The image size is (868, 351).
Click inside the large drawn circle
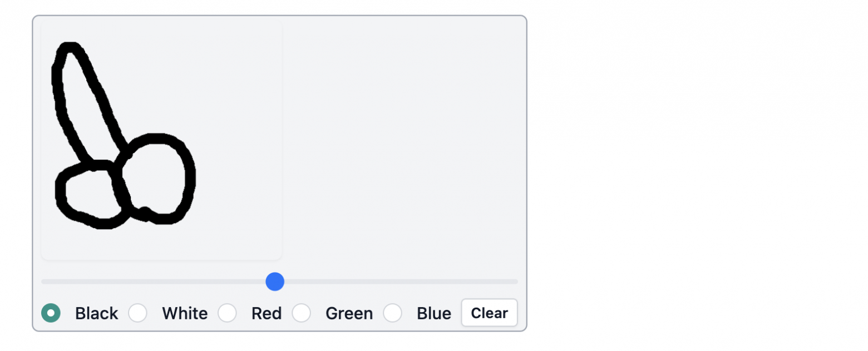click(156, 178)
